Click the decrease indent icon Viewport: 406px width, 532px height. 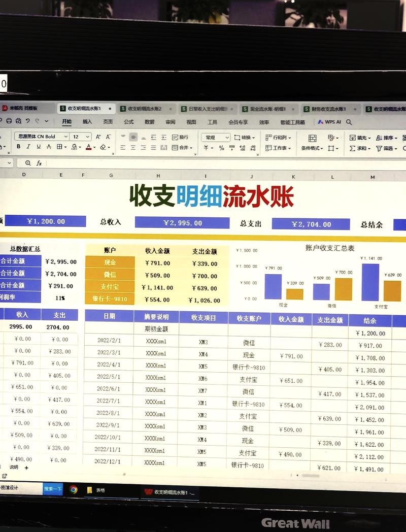[154, 137]
